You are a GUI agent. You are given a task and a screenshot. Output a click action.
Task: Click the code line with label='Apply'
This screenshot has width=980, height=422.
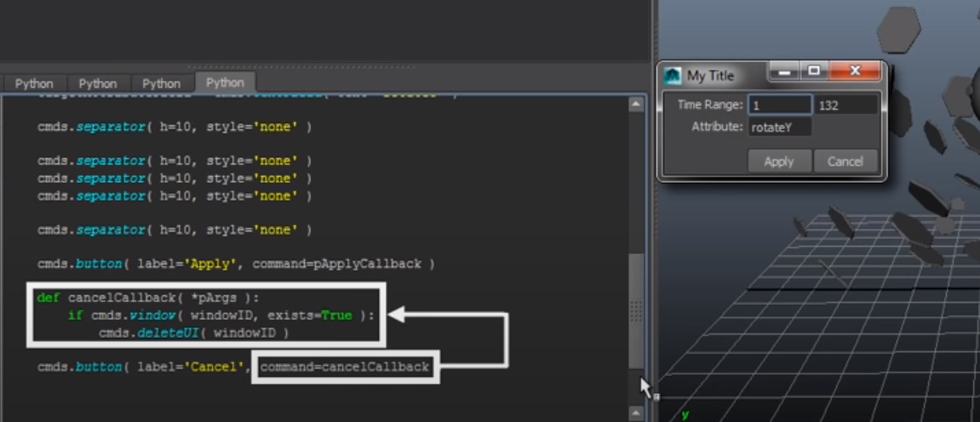point(236,264)
